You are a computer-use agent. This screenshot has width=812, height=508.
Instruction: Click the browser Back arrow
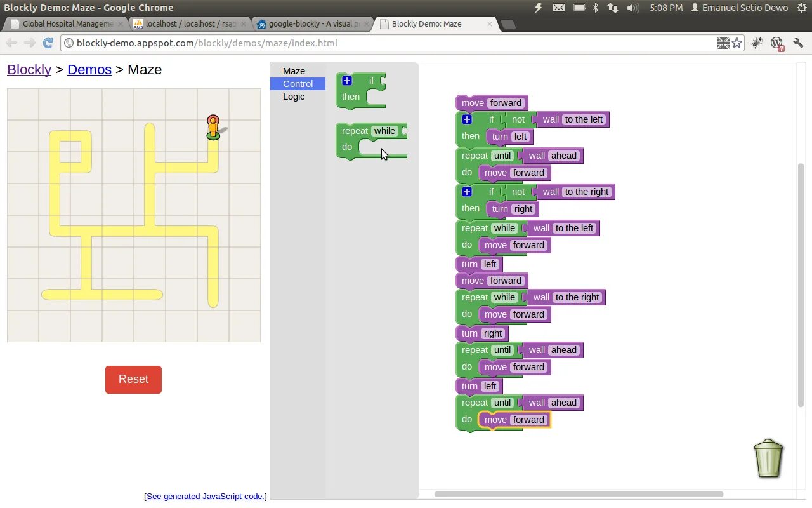click(11, 43)
